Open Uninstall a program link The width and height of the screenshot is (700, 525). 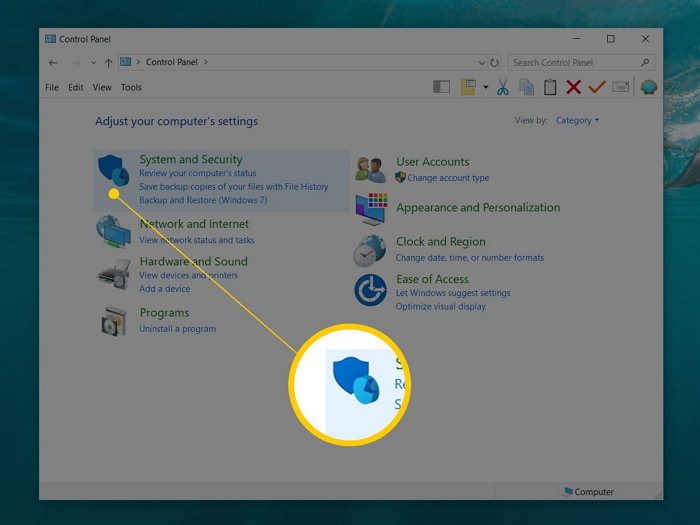[177, 329]
